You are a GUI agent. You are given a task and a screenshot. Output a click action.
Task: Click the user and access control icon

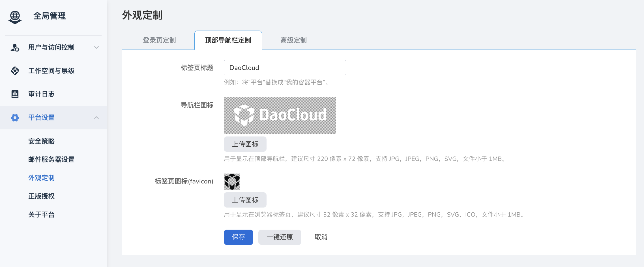click(15, 47)
